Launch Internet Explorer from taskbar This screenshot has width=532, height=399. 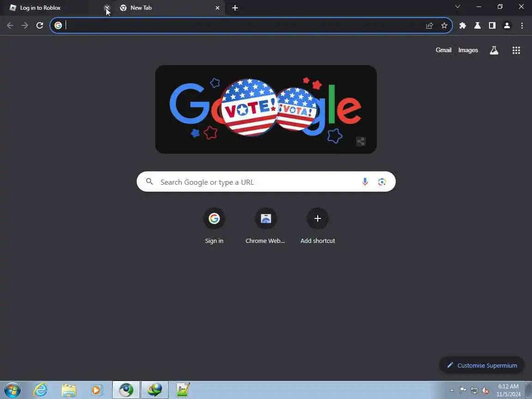click(x=40, y=390)
